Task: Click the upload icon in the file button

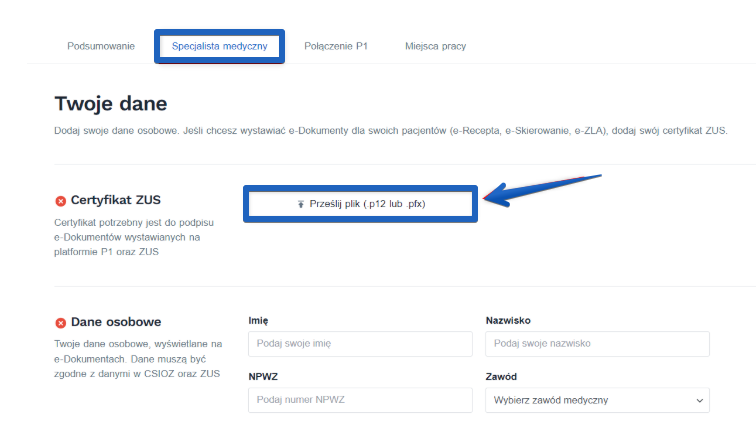Action: 301,204
